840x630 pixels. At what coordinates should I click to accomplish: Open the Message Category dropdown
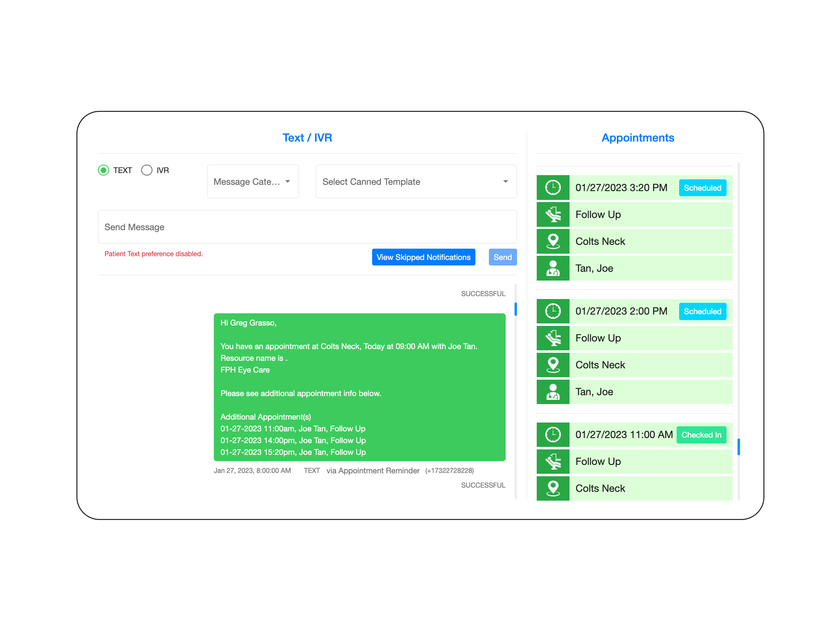click(252, 181)
